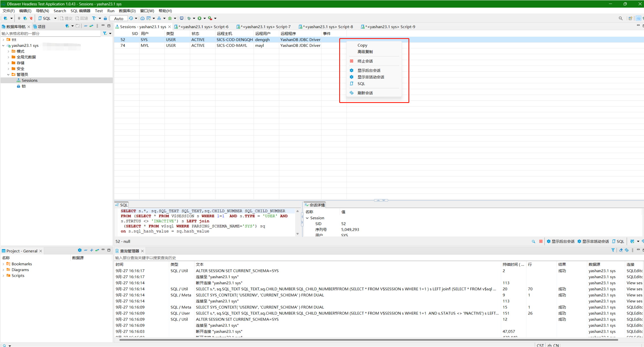Expand Bookmarks in Project panel
Image resolution: width=644 pixels, height=347 pixels.
pos(3,264)
